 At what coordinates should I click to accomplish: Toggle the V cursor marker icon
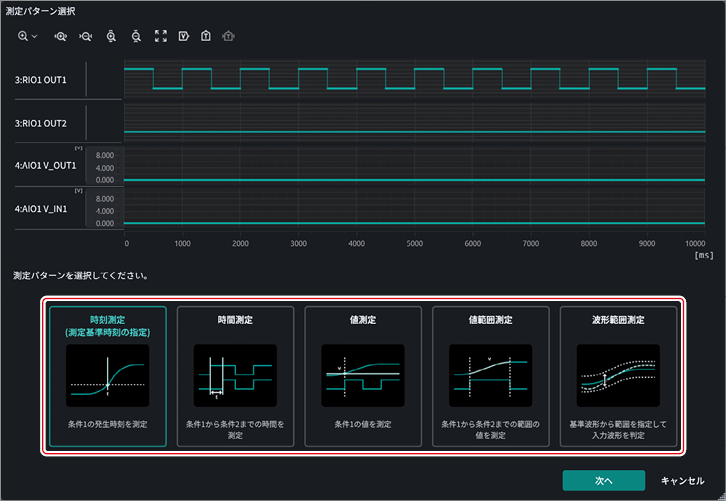tap(184, 36)
